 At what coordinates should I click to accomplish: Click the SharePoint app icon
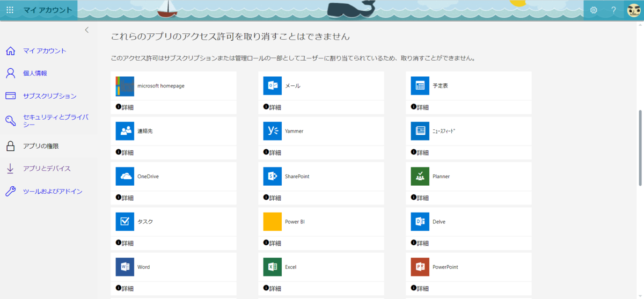click(x=273, y=177)
